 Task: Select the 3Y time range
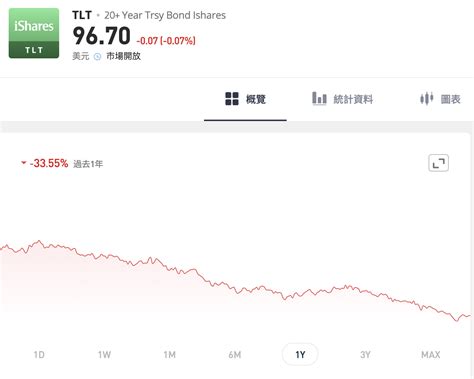click(x=365, y=354)
